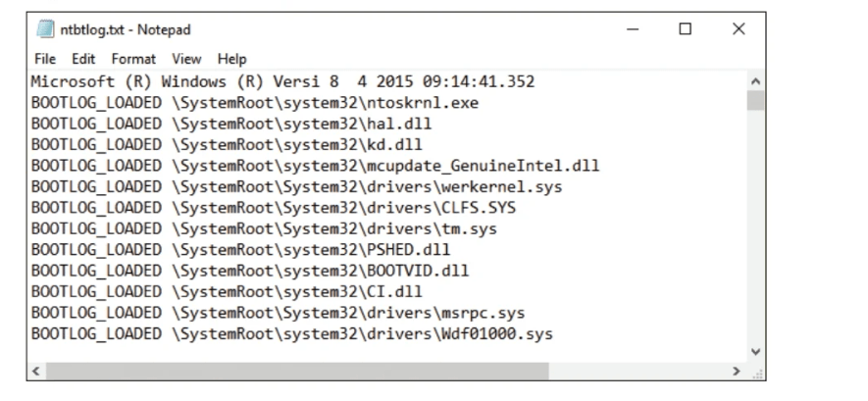Click the vertical scrollbar down arrow
Image resolution: width=868 pixels, height=401 pixels.
(x=755, y=351)
